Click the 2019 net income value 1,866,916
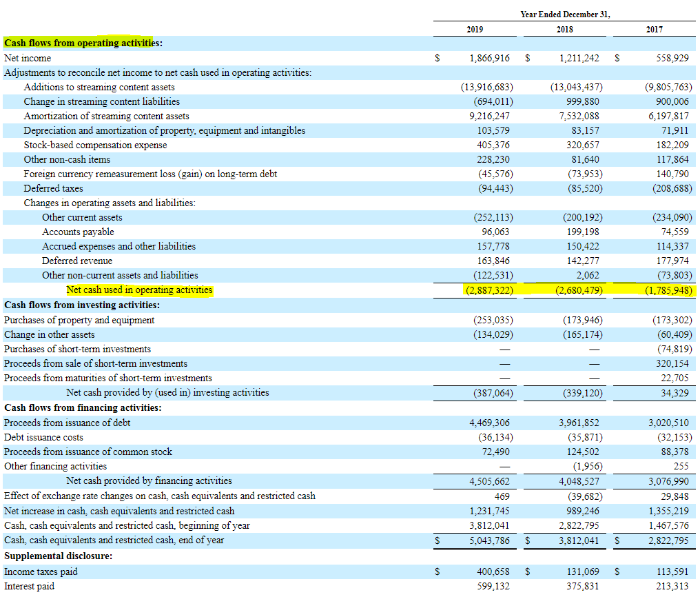 [x=489, y=58]
